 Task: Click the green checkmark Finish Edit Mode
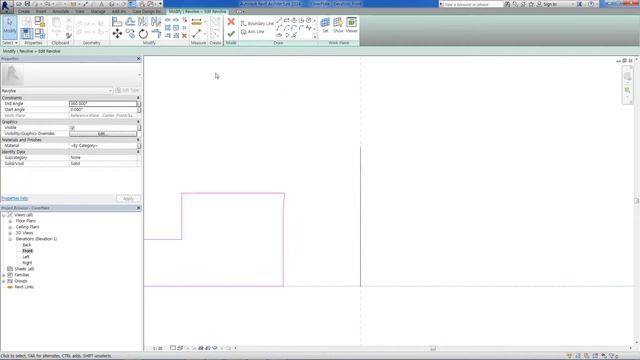tap(231, 33)
